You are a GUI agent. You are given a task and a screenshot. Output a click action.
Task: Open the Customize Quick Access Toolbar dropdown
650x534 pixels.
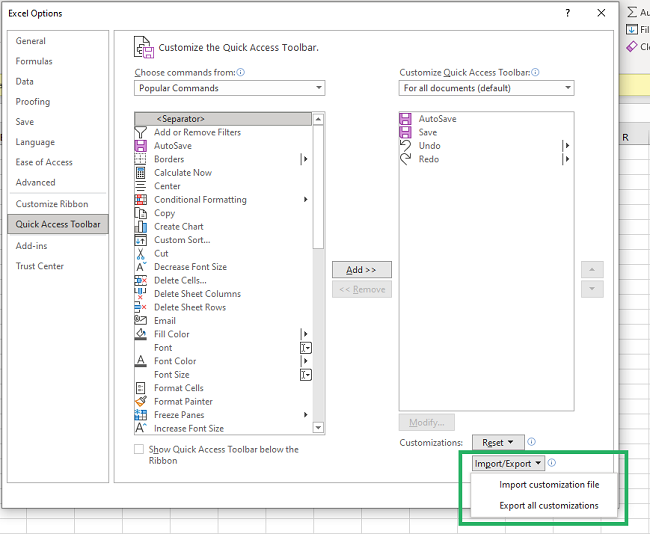coord(486,88)
